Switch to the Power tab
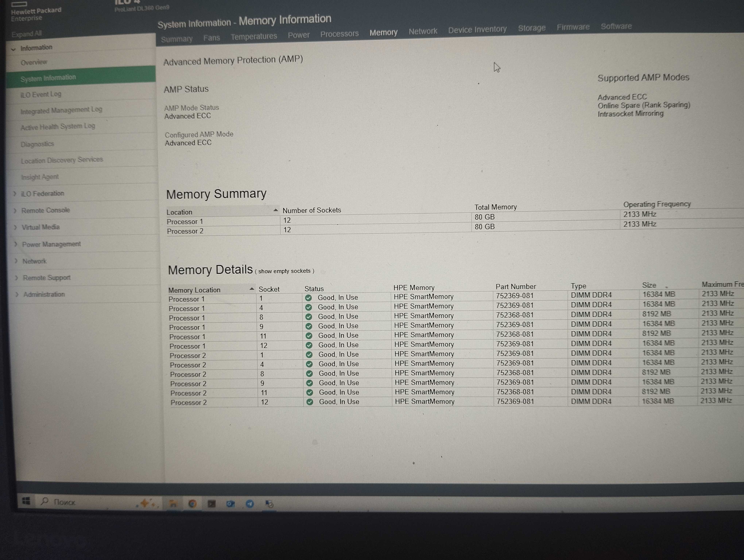 coord(299,35)
